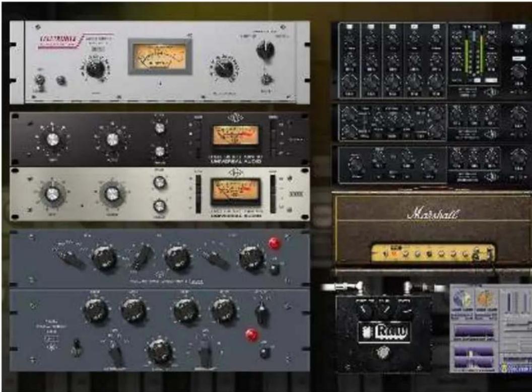Click EQP-1A first top-row knob

(x=96, y=310)
